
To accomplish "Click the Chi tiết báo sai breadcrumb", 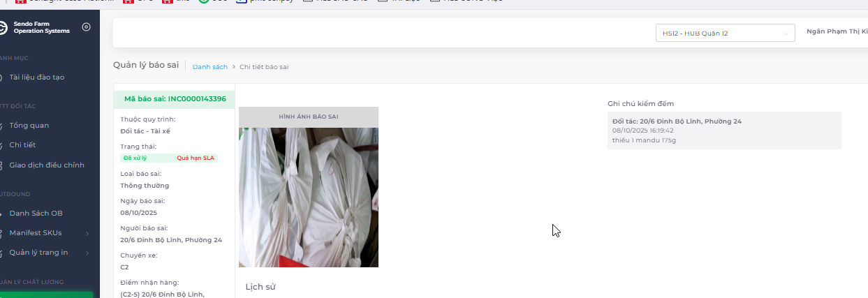I will tap(264, 67).
